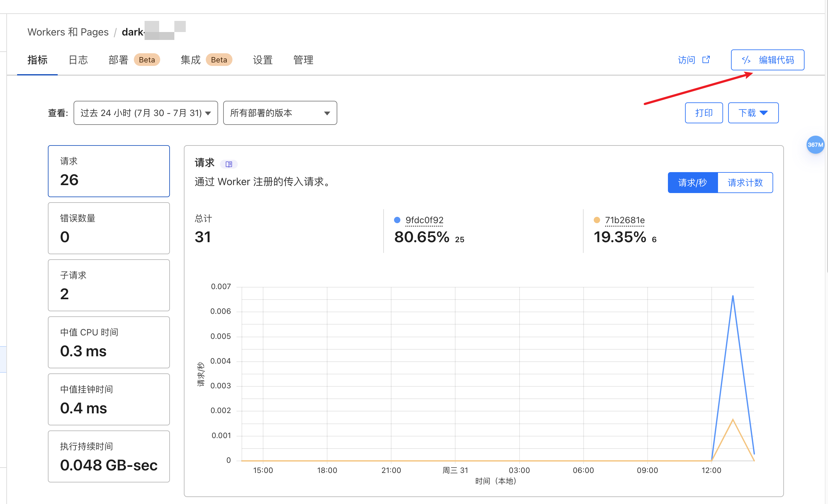Click the orange dot for 71b2681e

(x=597, y=220)
